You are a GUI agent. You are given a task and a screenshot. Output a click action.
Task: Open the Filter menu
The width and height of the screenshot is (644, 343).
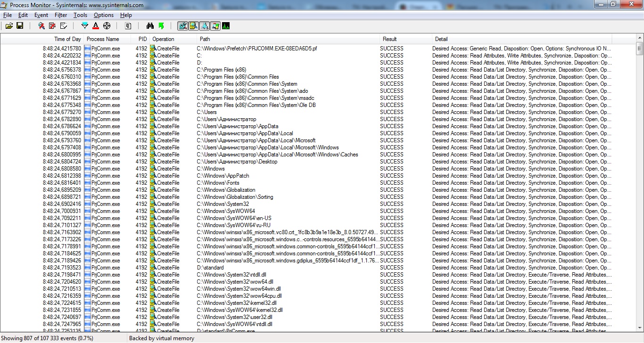(x=61, y=15)
